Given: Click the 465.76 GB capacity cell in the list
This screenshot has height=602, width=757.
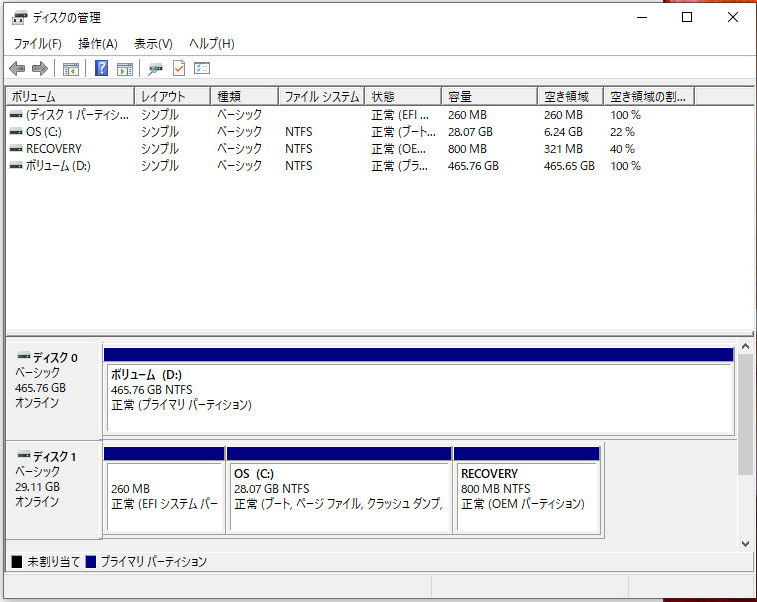Looking at the screenshot, I should pyautogui.click(x=473, y=166).
